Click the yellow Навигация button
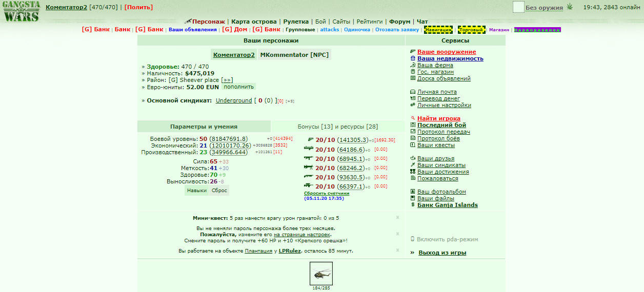This screenshot has height=292, width=644. (438, 30)
